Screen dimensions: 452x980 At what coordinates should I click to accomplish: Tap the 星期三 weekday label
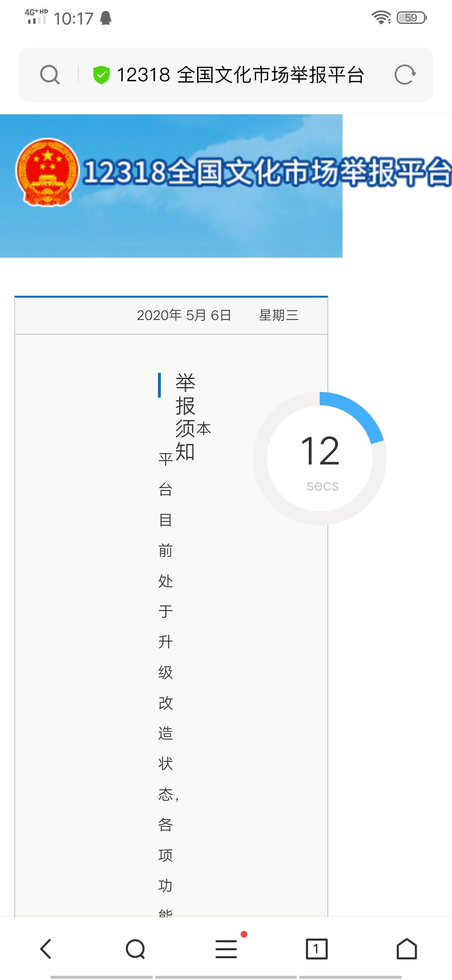pyautogui.click(x=279, y=315)
